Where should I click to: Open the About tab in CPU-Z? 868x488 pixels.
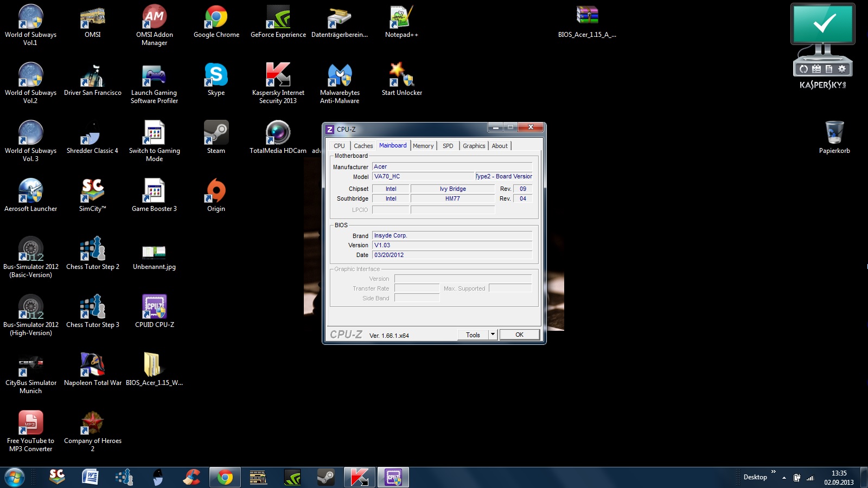point(500,146)
